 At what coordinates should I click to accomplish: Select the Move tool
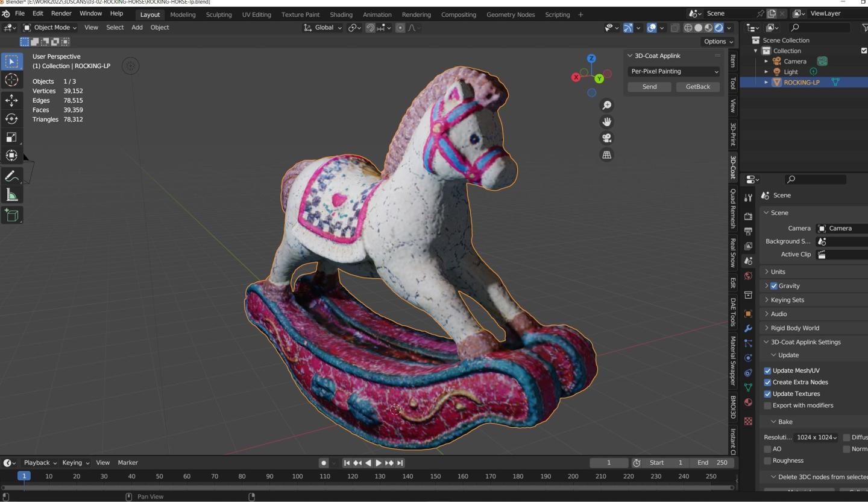click(11, 100)
